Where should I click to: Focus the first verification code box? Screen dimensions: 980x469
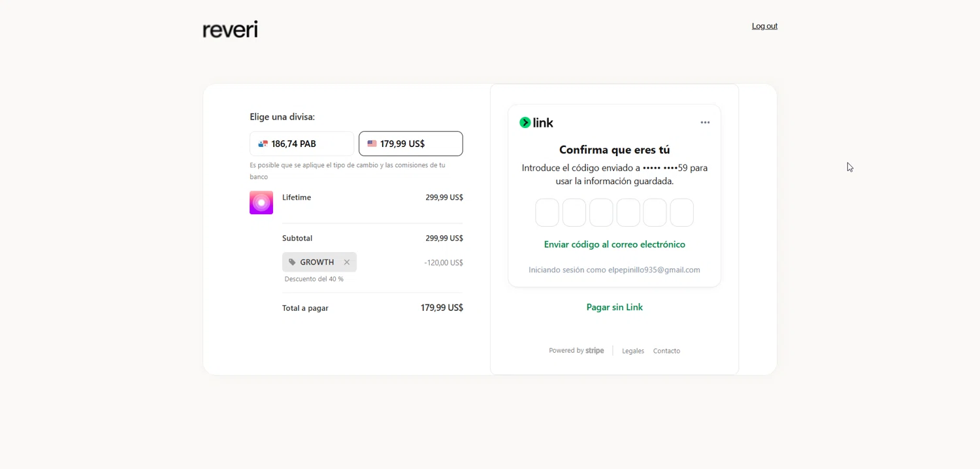547,213
